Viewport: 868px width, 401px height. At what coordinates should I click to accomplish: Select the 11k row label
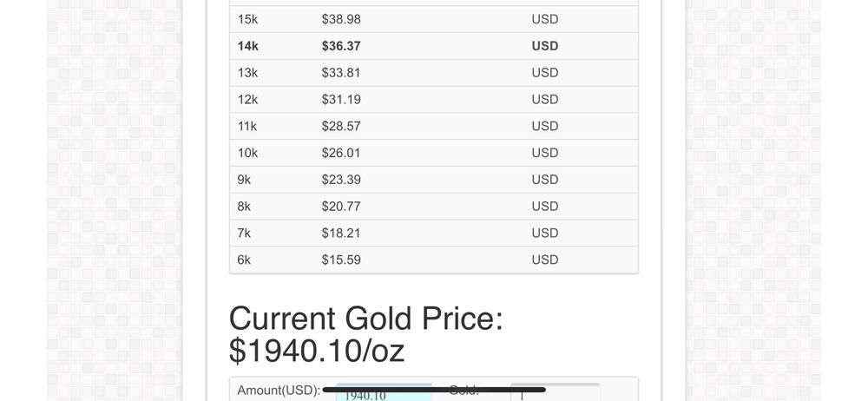(247, 127)
